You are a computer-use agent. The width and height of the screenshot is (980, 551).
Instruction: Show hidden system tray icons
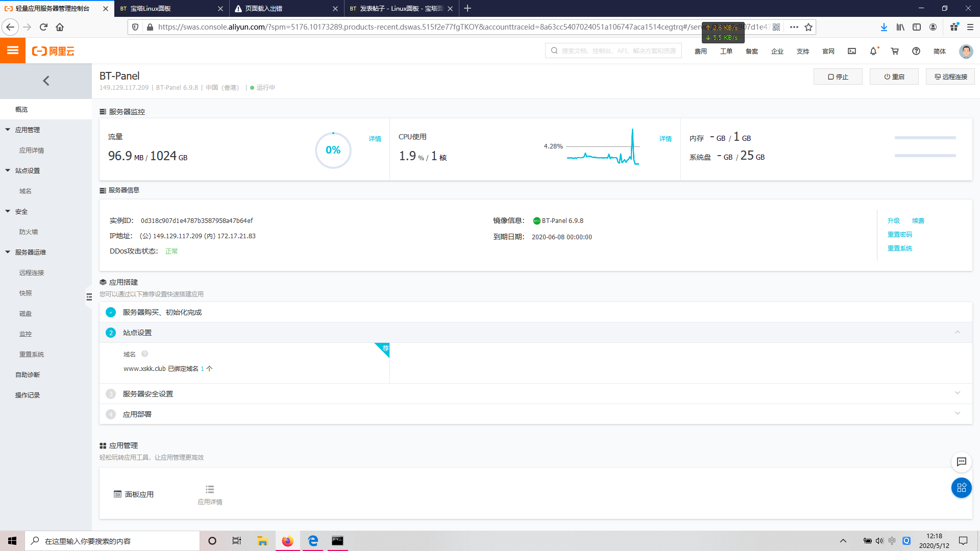[843, 541]
